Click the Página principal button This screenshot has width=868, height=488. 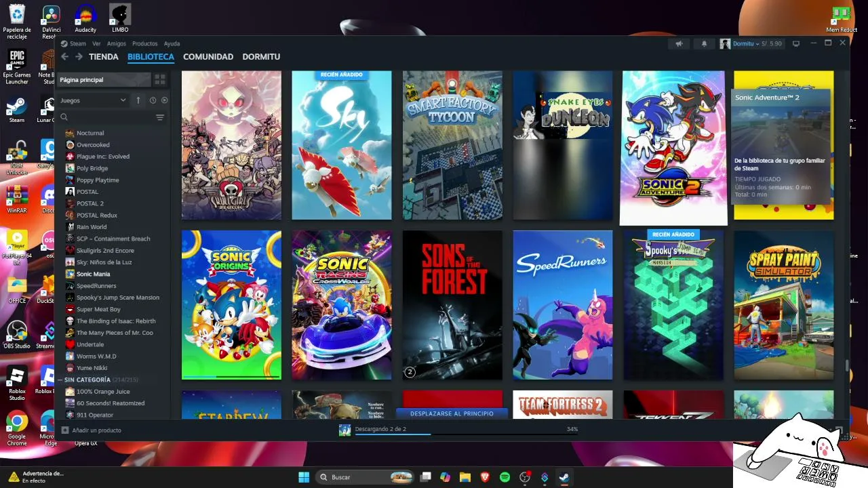(x=103, y=80)
